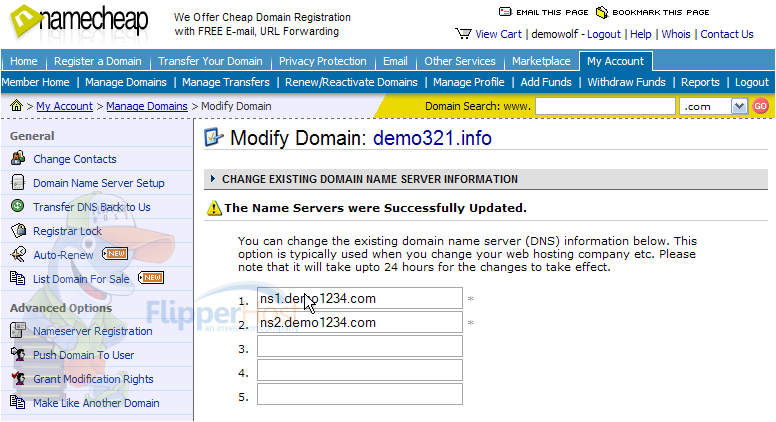
Task: Open the Transfer Your Domain tab
Action: coord(210,61)
